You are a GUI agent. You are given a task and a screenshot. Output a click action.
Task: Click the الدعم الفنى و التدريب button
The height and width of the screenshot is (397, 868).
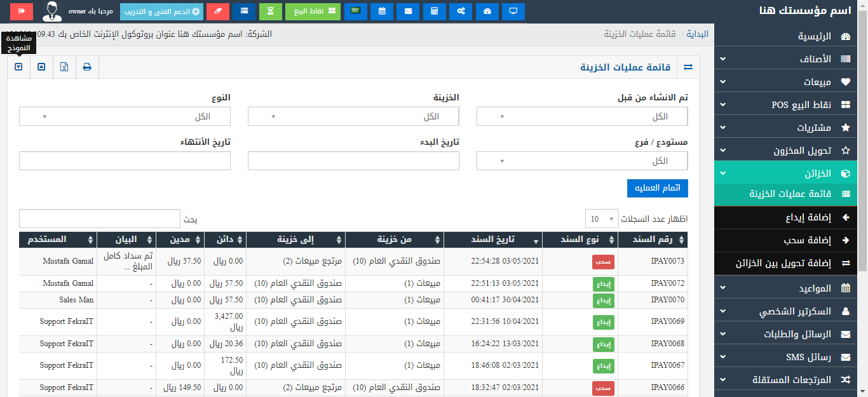coord(162,11)
